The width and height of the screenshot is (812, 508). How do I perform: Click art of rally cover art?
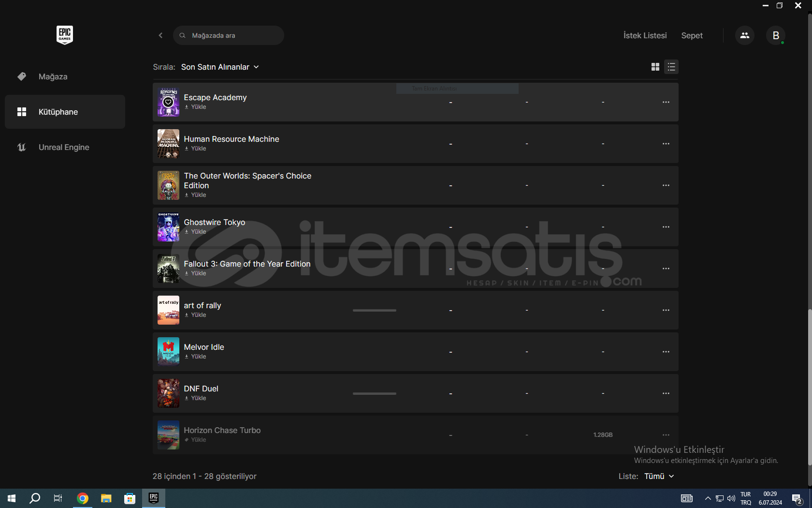tap(168, 310)
